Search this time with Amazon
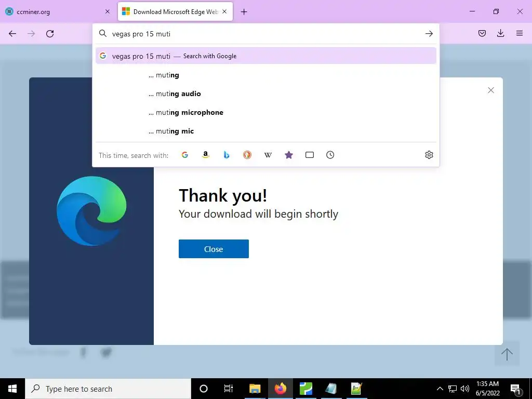532x399 pixels. pyautogui.click(x=206, y=155)
